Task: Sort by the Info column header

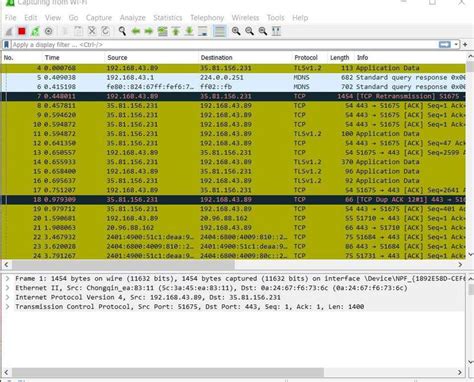Action: [410, 58]
